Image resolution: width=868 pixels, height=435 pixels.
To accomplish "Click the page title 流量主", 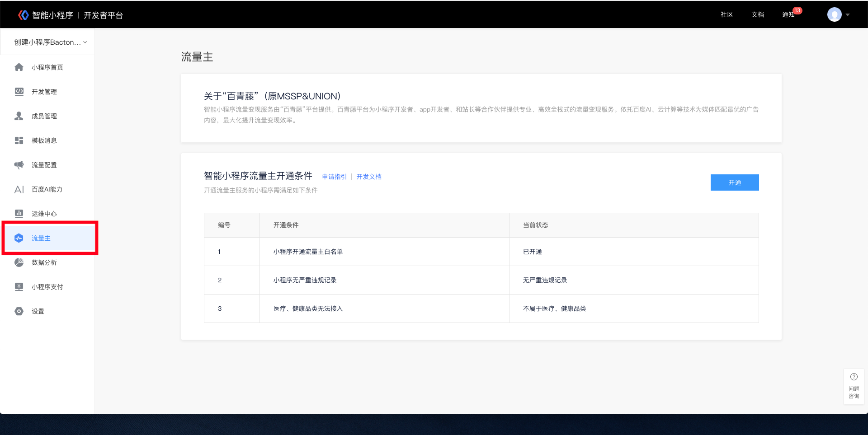I will pos(197,57).
